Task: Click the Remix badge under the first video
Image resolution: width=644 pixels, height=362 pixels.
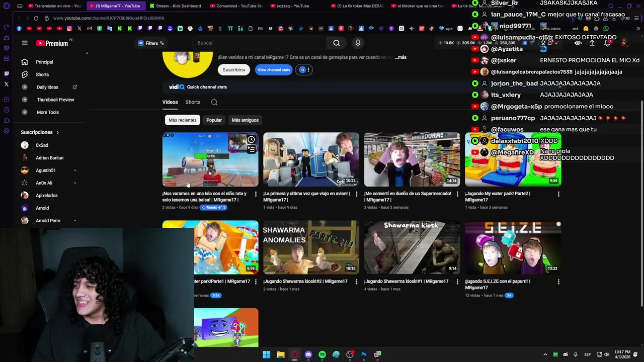Action: click(214, 208)
